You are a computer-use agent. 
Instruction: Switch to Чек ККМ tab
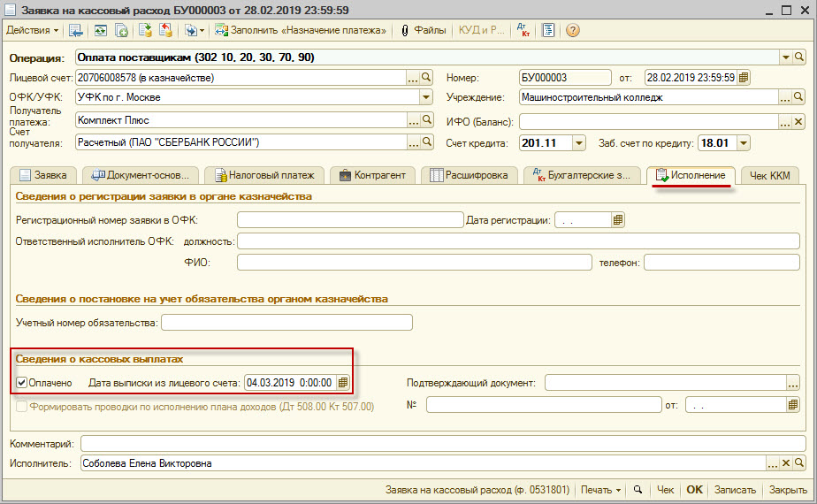tap(769, 176)
